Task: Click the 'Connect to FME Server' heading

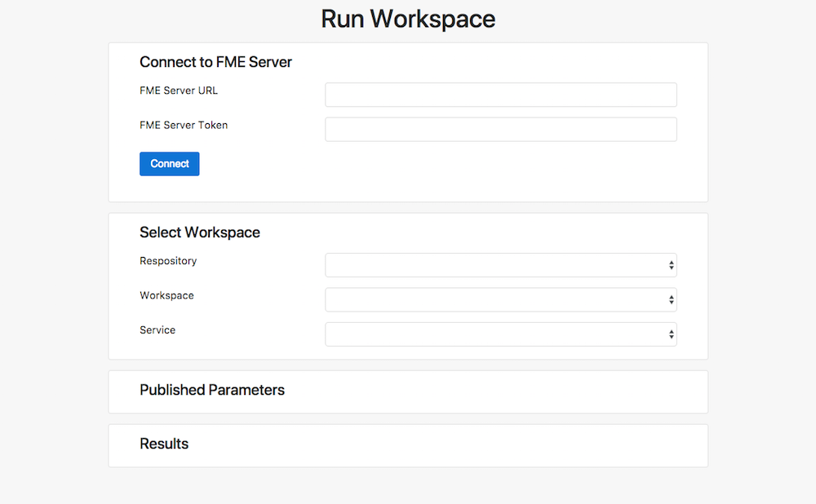Action: [x=215, y=62]
